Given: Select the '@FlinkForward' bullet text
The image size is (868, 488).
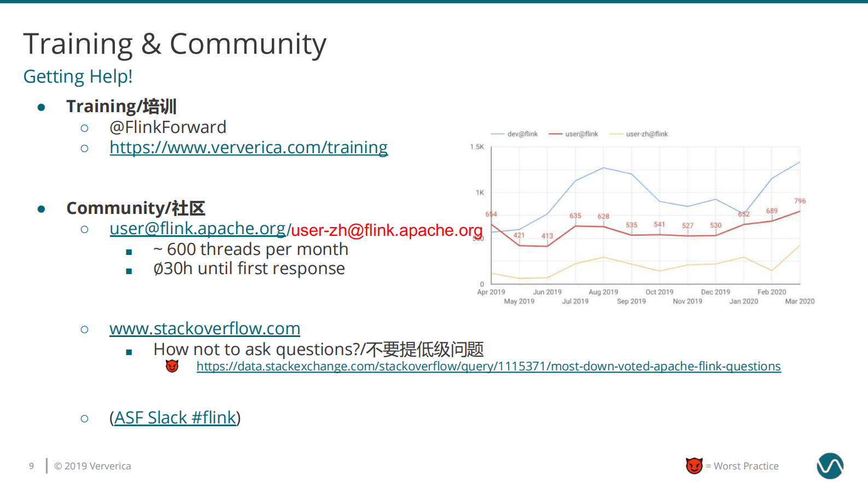Looking at the screenshot, I should 167,127.
